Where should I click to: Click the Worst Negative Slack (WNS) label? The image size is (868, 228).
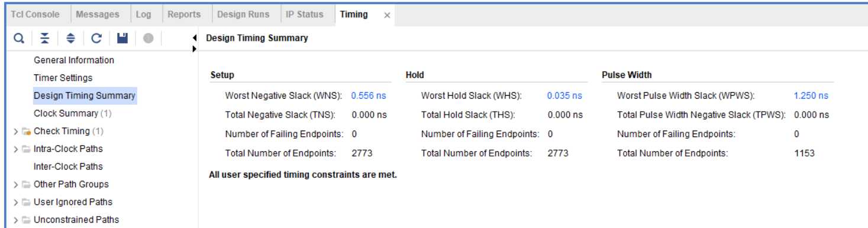tap(284, 96)
